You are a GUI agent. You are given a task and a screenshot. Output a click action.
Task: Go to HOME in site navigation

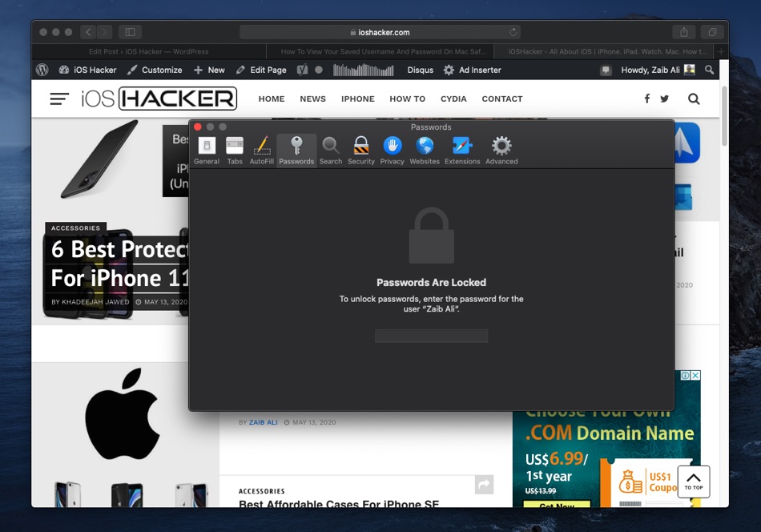click(x=272, y=99)
